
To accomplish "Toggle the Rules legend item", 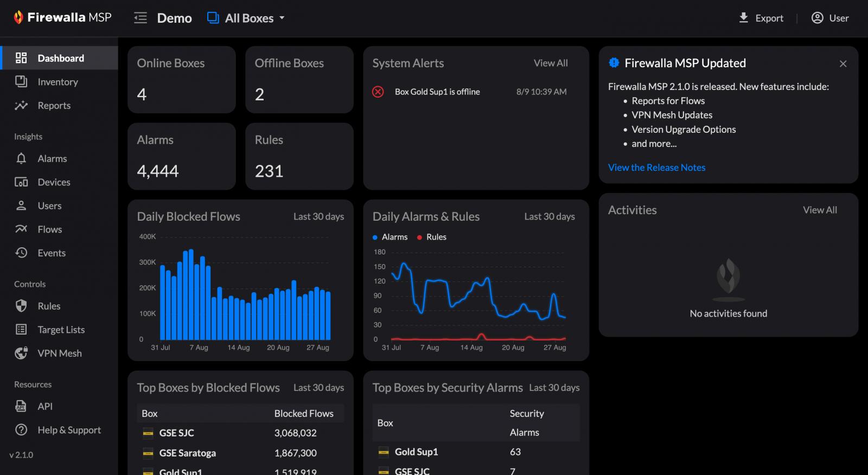I will (x=432, y=237).
